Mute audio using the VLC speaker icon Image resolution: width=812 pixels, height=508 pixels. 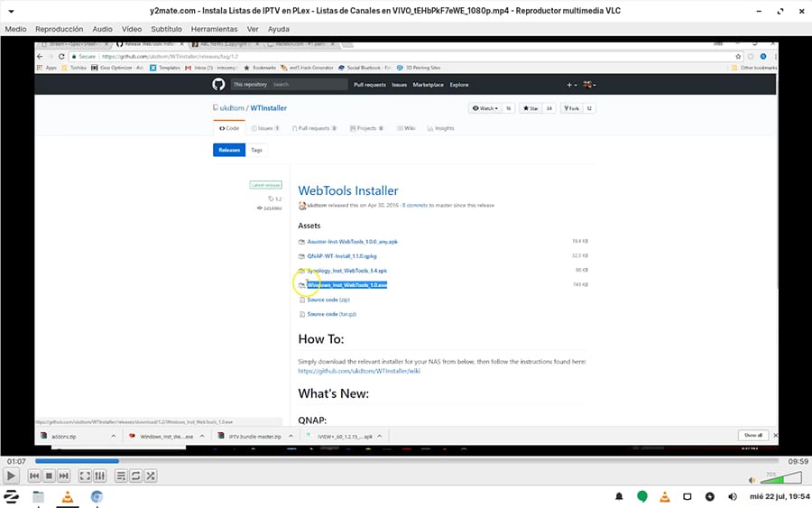(752, 480)
